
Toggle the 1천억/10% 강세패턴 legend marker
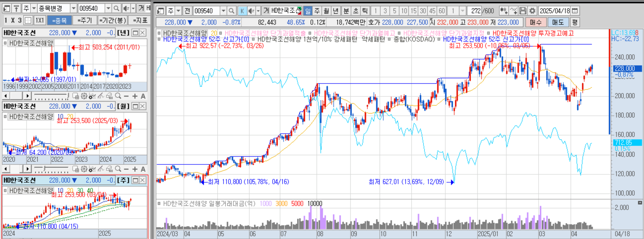click(253, 39)
